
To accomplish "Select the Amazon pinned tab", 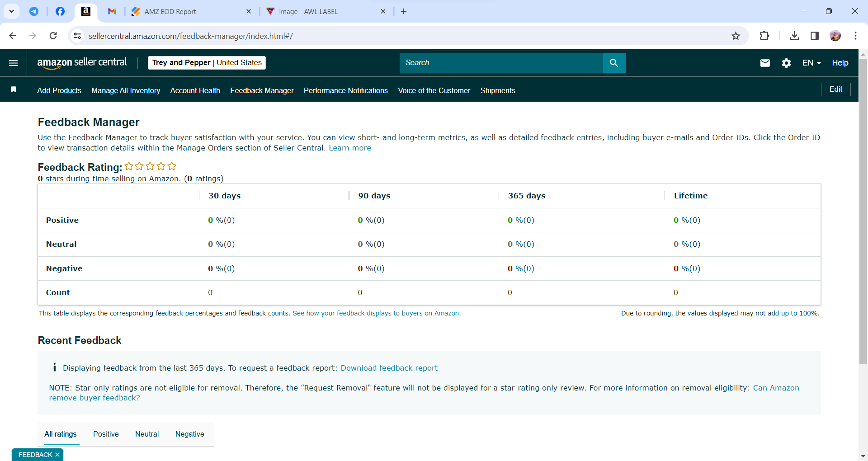I will pyautogui.click(x=86, y=11).
